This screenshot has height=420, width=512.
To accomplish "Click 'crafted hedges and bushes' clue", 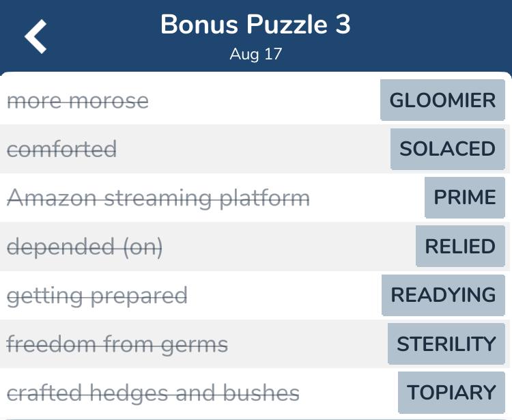I will pos(153,393).
